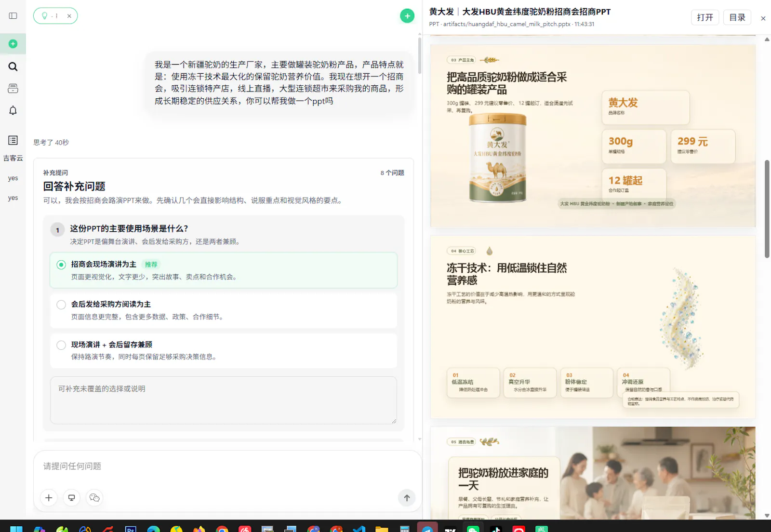
Task: Click the user's prompt message bubble
Action: (279, 83)
